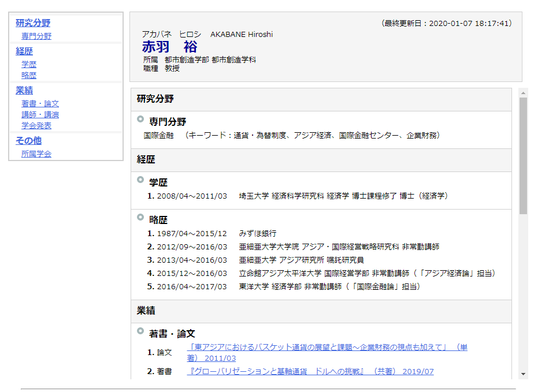This screenshot has width=534, height=392.
Task: Open the 東アジアにおけるバスケット通貨 paper link
Action: tap(327, 348)
